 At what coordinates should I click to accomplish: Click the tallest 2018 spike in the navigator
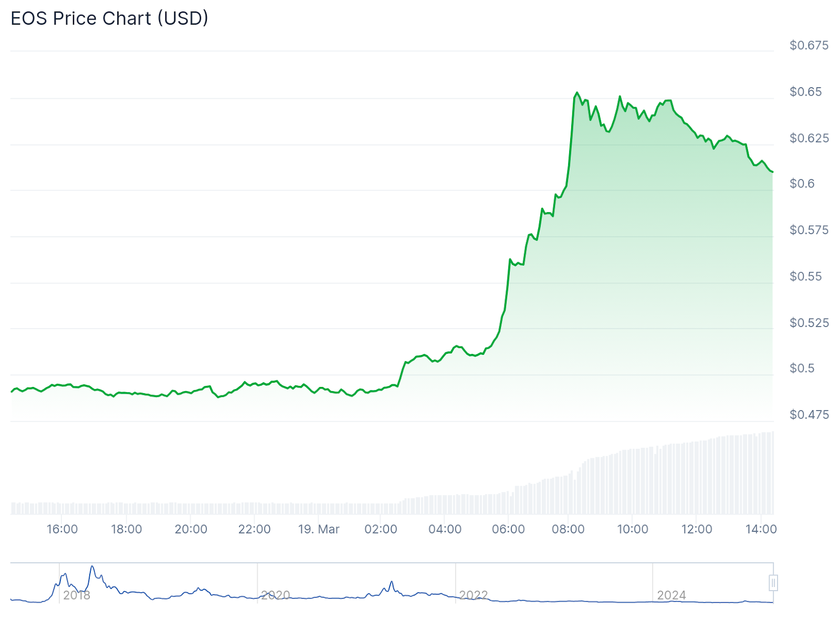(x=92, y=566)
